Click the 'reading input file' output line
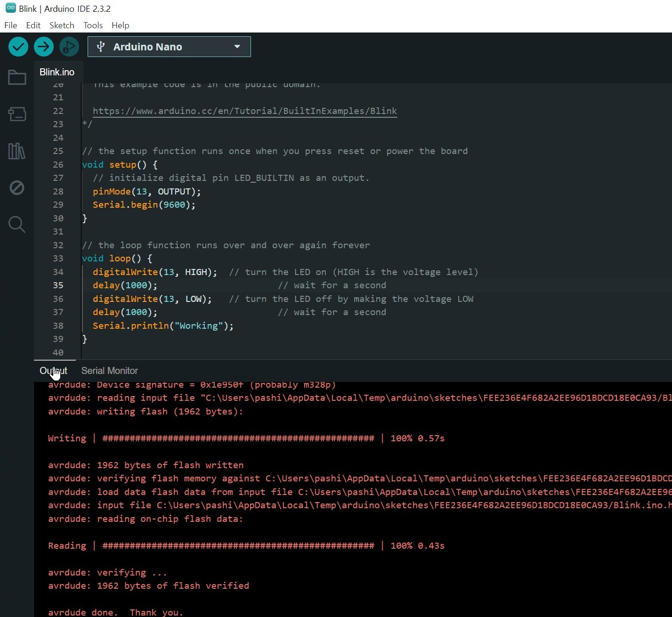 (360, 398)
